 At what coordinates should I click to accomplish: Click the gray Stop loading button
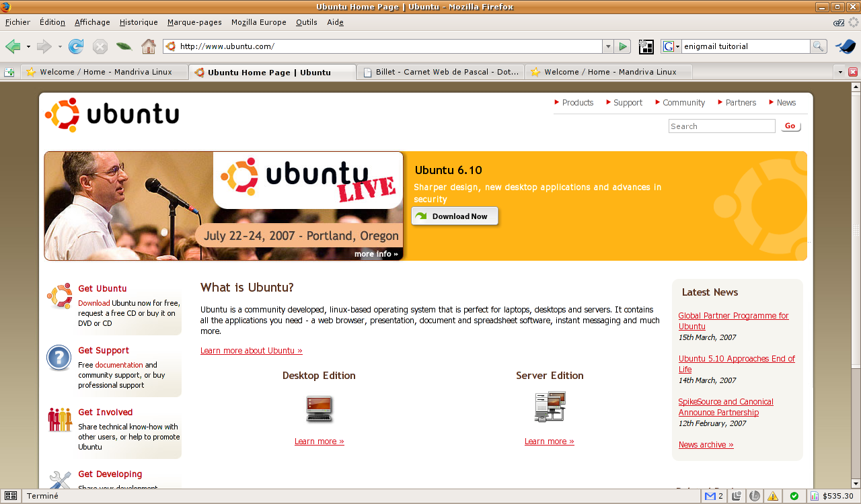[100, 46]
